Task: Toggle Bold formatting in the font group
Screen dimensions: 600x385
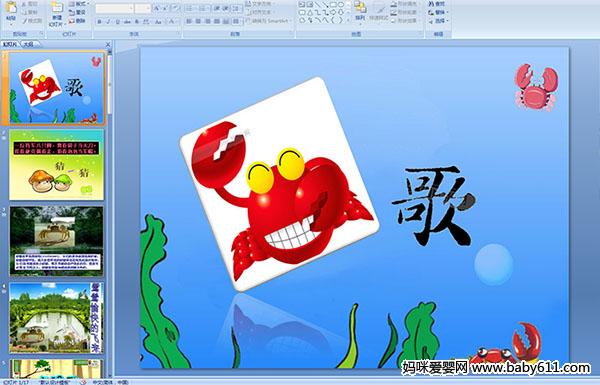Action: pyautogui.click(x=99, y=22)
